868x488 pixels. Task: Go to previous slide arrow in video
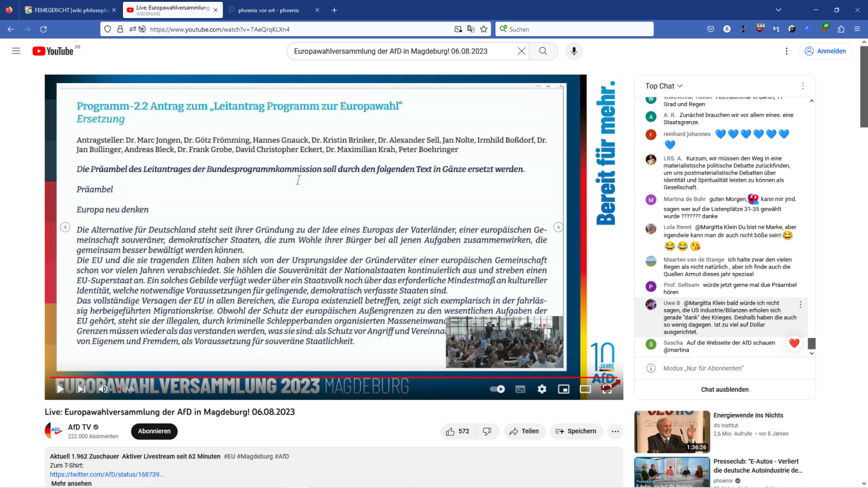64,227
